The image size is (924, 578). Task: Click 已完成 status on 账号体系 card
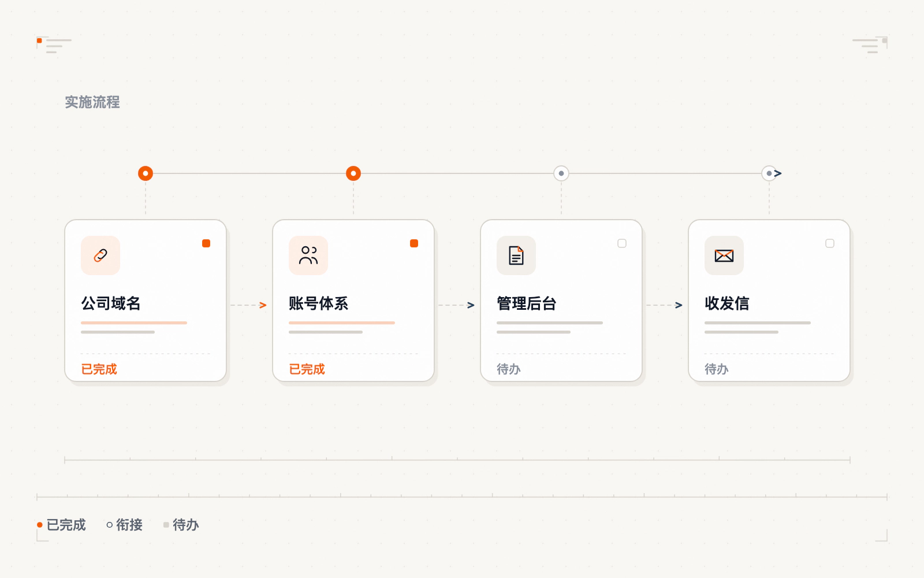pos(307,369)
